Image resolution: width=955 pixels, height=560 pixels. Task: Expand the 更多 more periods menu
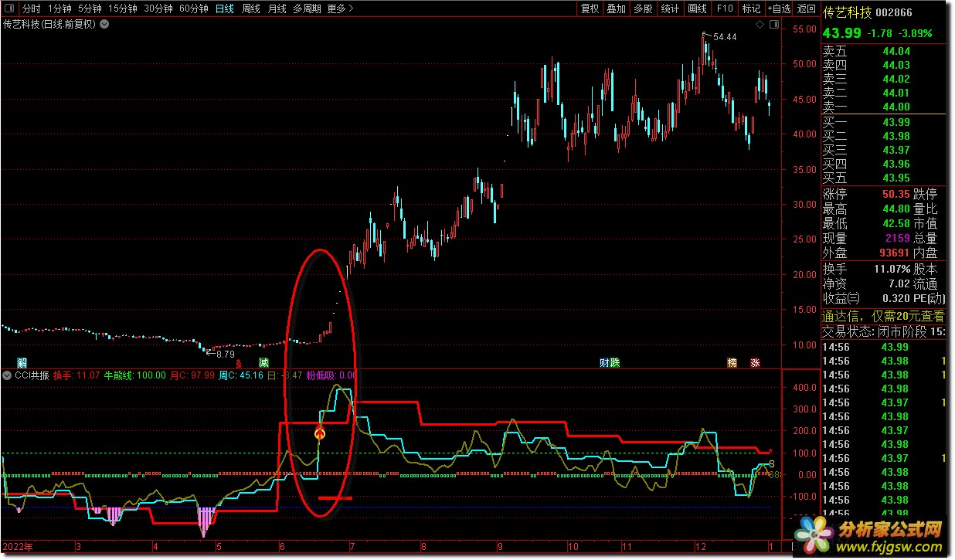click(340, 8)
